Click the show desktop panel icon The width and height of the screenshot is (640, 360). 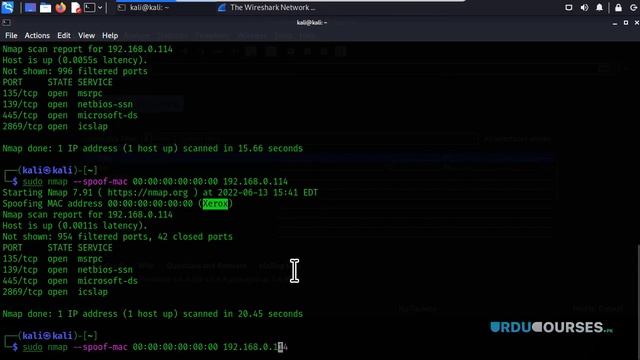coord(30,7)
